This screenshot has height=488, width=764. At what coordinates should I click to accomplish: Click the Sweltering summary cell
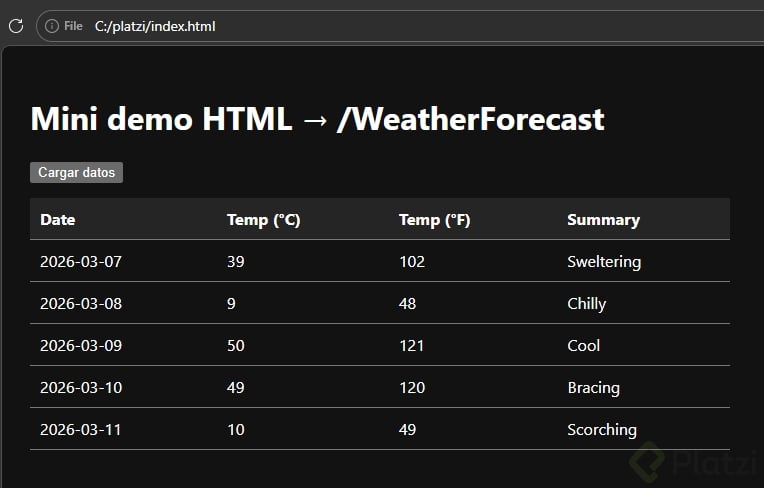pyautogui.click(x=603, y=262)
